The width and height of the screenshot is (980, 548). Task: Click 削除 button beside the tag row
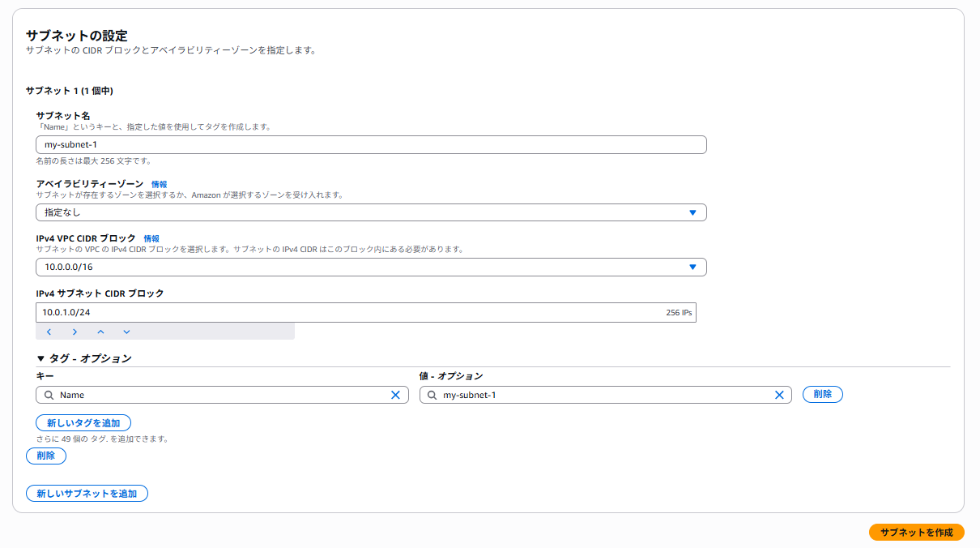pos(823,394)
